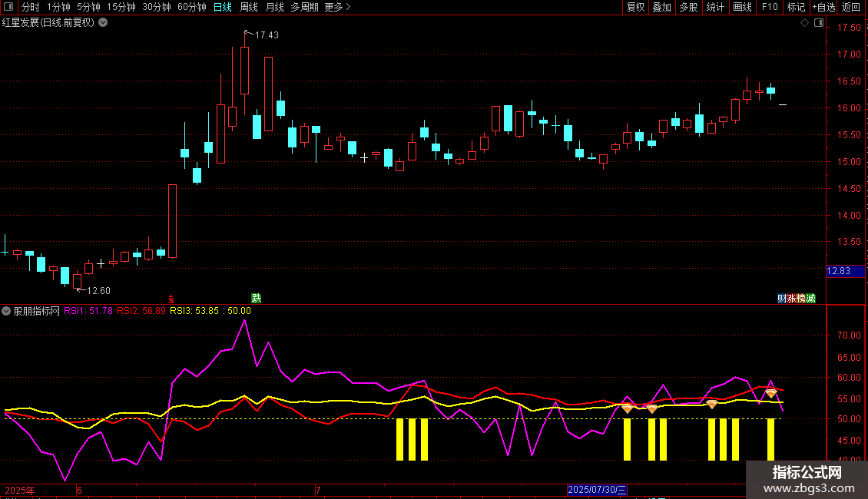868x499 pixels.
Task: Click the 统计 statistics button
Action: [x=714, y=7]
